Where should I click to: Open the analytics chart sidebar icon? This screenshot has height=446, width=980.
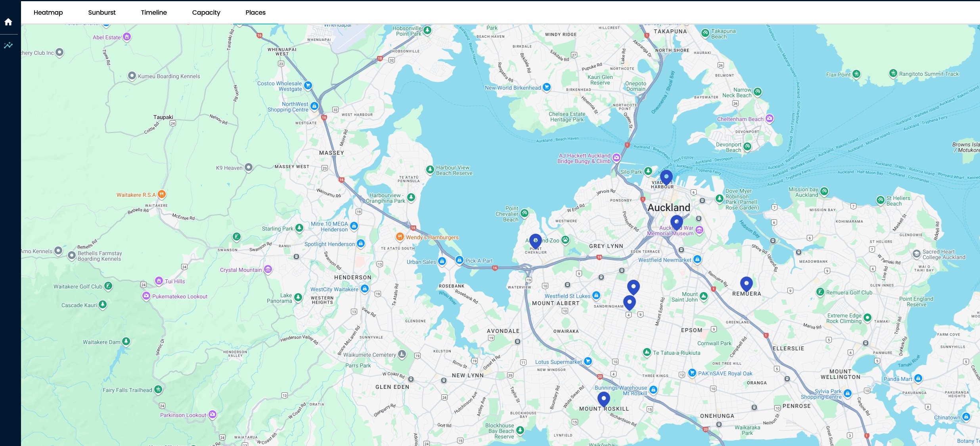point(8,45)
